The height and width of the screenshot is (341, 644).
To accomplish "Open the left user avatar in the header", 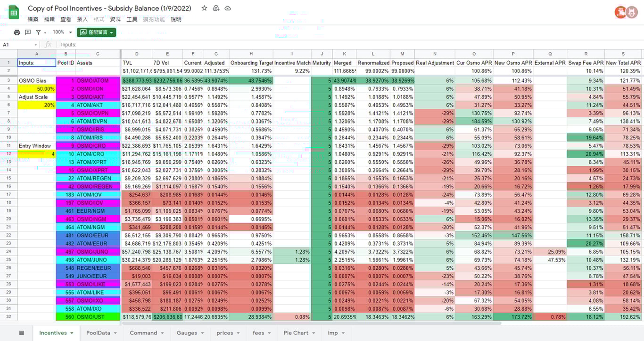I will tap(620, 12).
